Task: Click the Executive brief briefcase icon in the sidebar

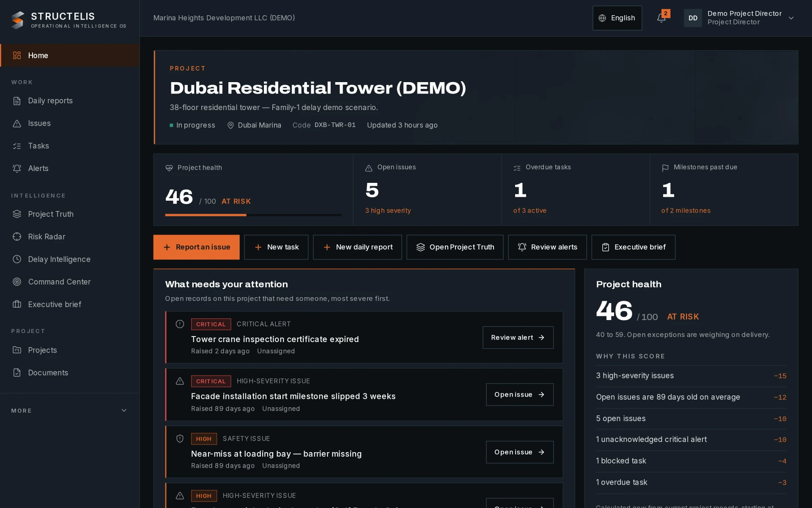Action: click(x=17, y=304)
